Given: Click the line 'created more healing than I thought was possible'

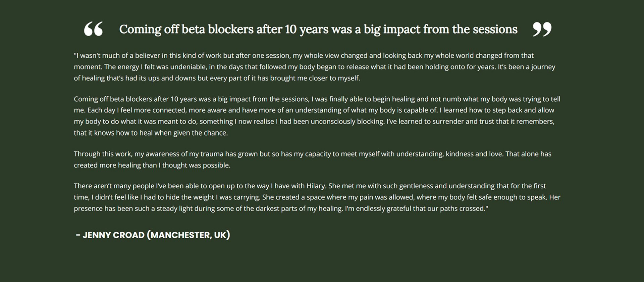Looking at the screenshot, I should click(152, 165).
